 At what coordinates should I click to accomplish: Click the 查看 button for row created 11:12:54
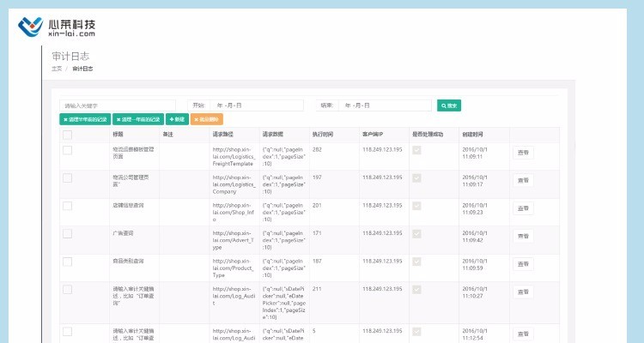(523, 334)
